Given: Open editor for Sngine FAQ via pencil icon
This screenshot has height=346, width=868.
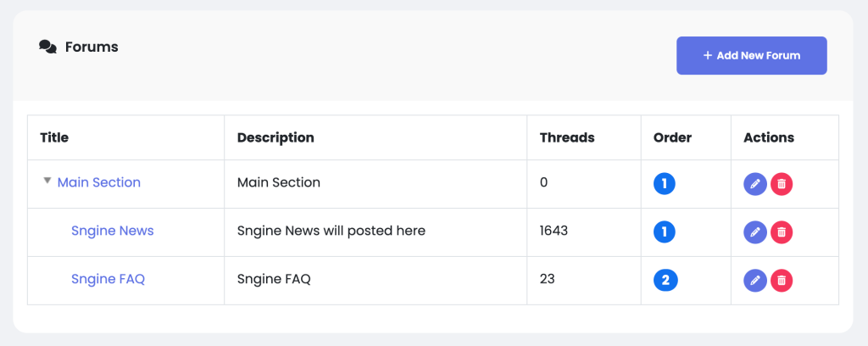Looking at the screenshot, I should (755, 281).
